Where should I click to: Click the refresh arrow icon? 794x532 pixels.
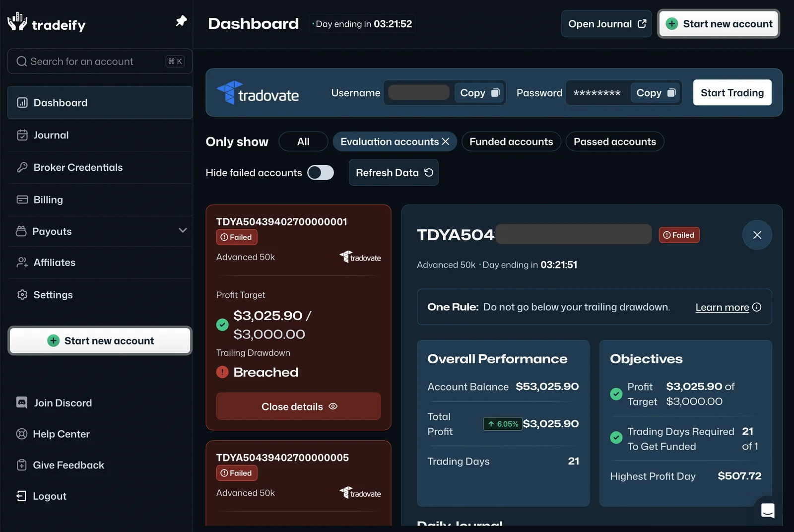tap(429, 173)
